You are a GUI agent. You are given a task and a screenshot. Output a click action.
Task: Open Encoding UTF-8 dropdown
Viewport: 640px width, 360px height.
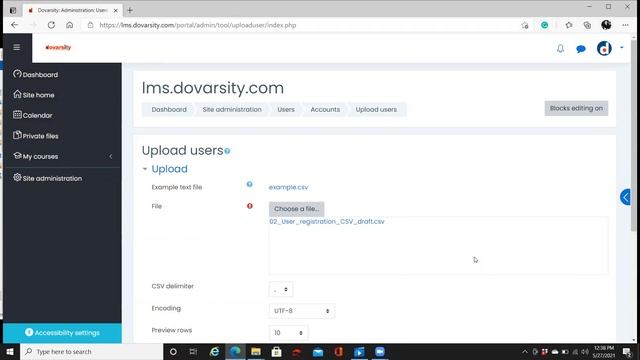coord(302,311)
